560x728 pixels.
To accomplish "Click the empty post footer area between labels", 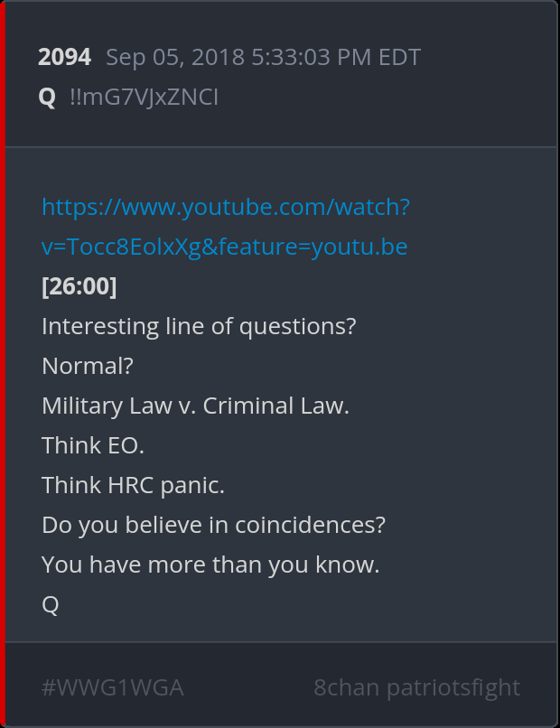I will (248, 687).
